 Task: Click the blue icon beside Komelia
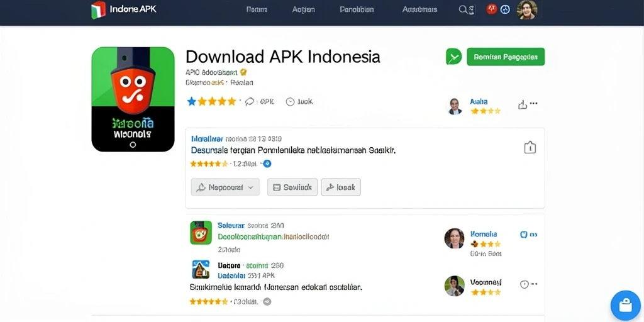(x=524, y=235)
